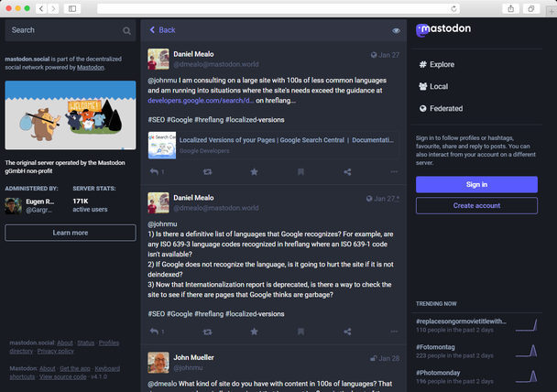Open the #replacesongormovietitlewith trending hashtag

pyautogui.click(x=461, y=321)
